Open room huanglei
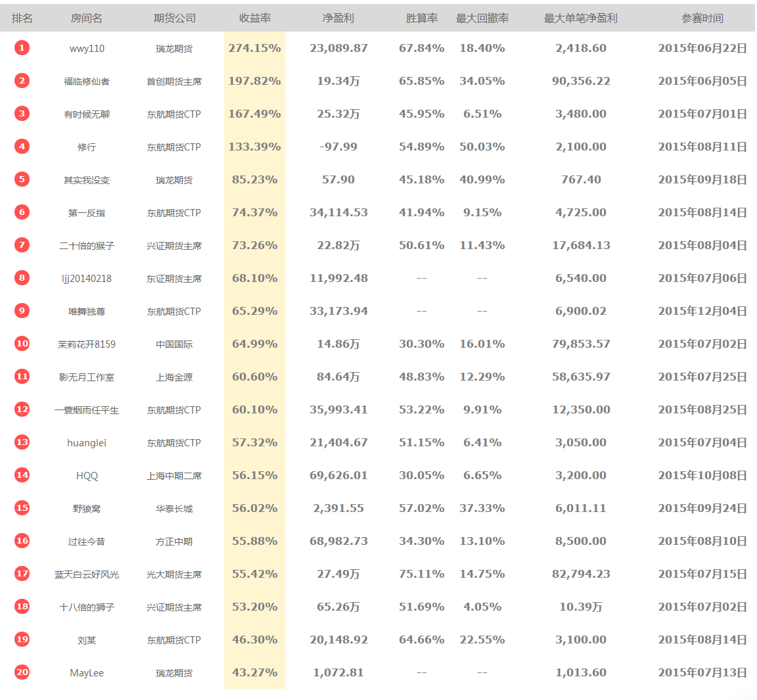The height and width of the screenshot is (700, 757). point(87,443)
